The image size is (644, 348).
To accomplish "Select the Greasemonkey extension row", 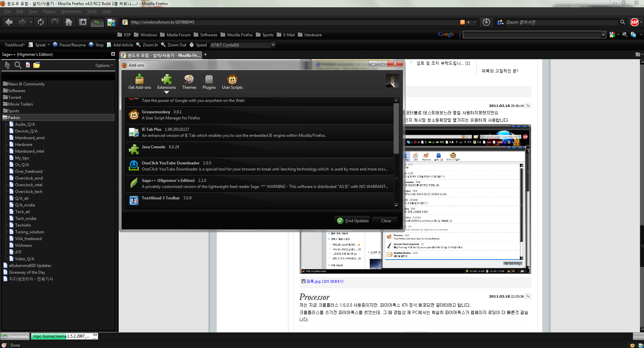I will (x=259, y=115).
